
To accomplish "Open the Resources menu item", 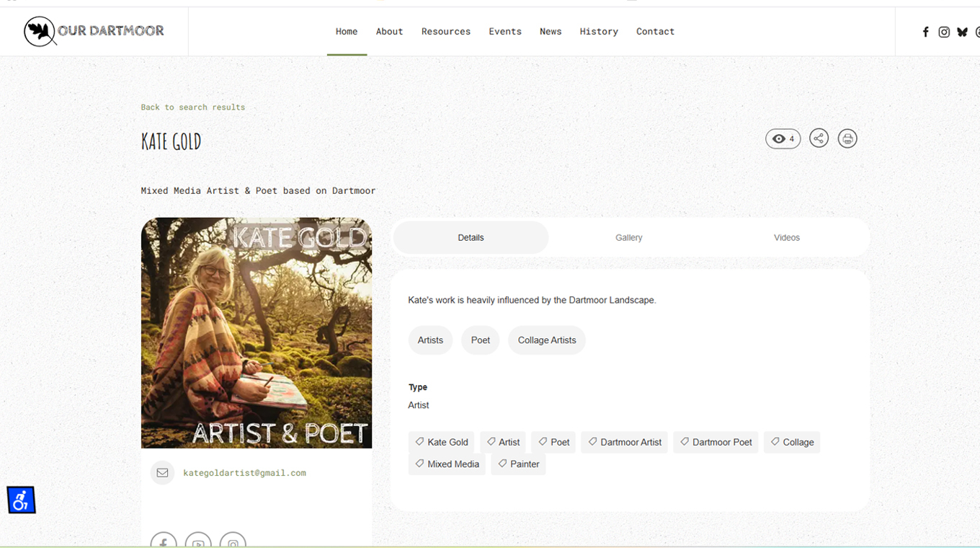I will pyautogui.click(x=445, y=32).
